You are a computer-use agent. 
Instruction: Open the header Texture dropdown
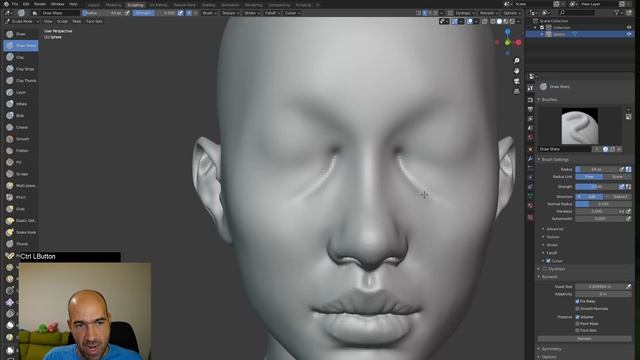(230, 13)
